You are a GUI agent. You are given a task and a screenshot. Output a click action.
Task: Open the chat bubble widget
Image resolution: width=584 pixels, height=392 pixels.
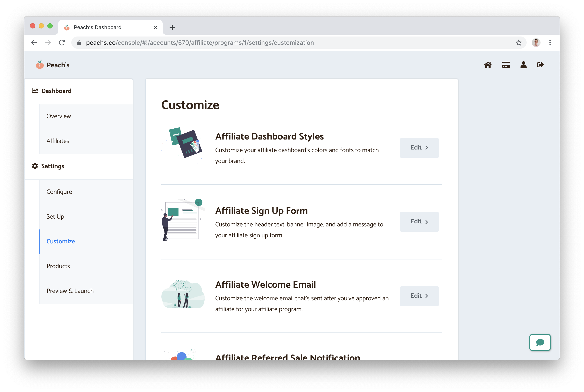tap(540, 342)
